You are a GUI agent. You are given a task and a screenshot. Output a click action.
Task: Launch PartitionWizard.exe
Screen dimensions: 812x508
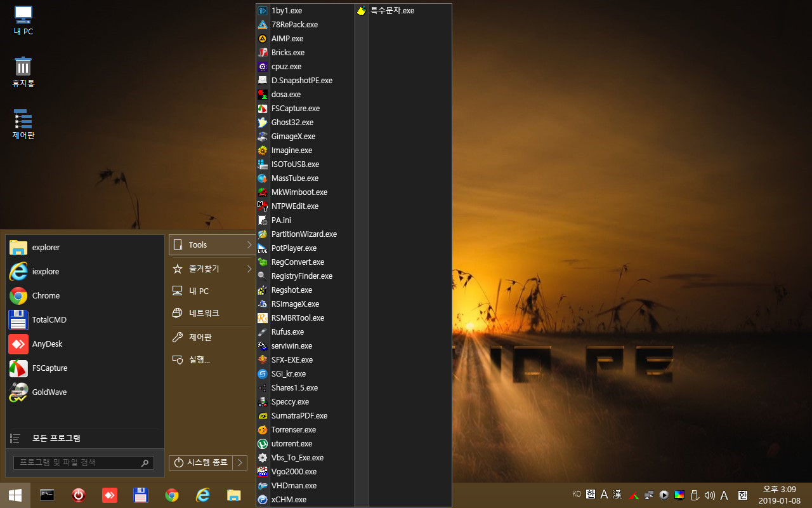click(x=305, y=234)
